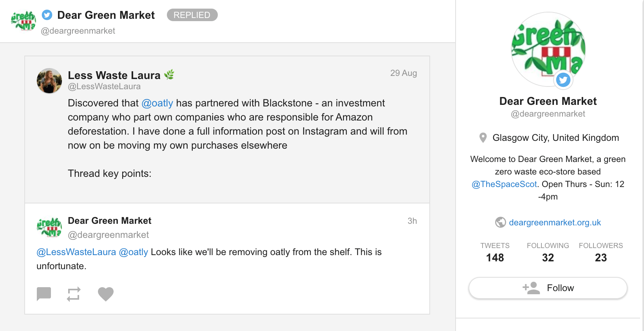This screenshot has height=331, width=644.
Task: Click the FOLLOWING count 32
Action: tap(548, 257)
